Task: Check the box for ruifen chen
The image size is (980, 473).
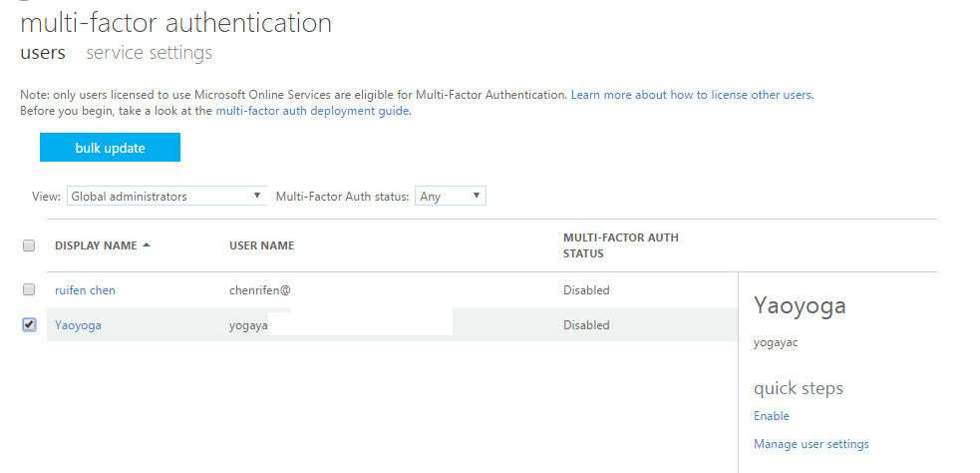Action: click(29, 289)
